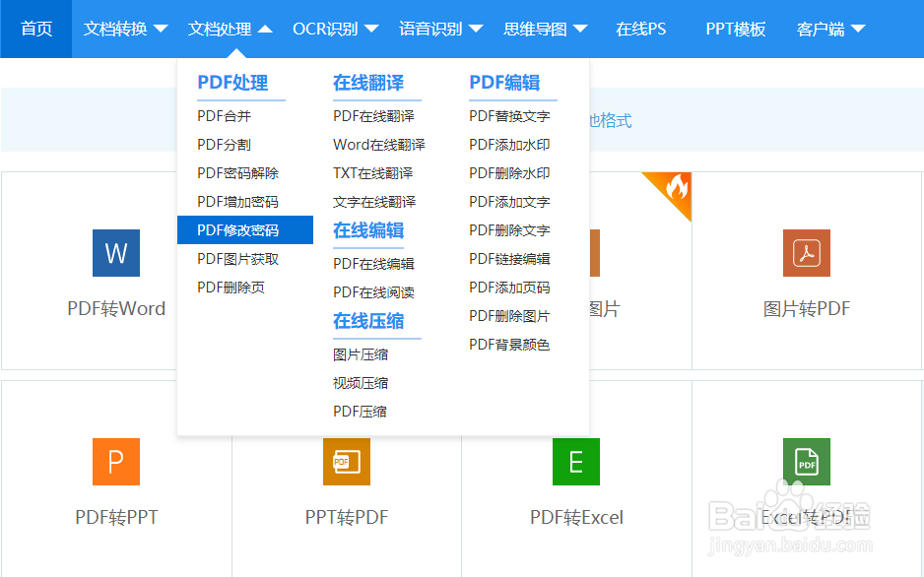Open Word在线翻译 option
Viewport: 924px width, 577px height.
379,144
